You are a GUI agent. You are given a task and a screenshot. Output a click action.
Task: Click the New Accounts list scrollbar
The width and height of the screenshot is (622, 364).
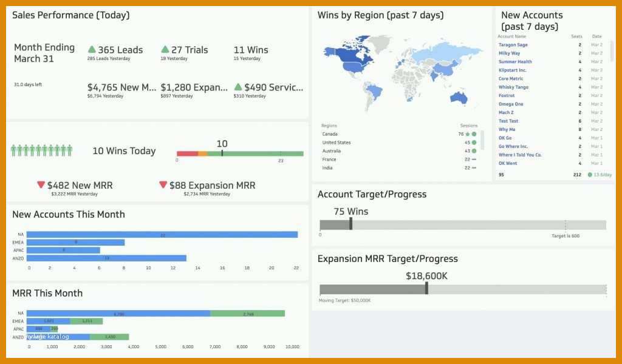tap(612, 51)
